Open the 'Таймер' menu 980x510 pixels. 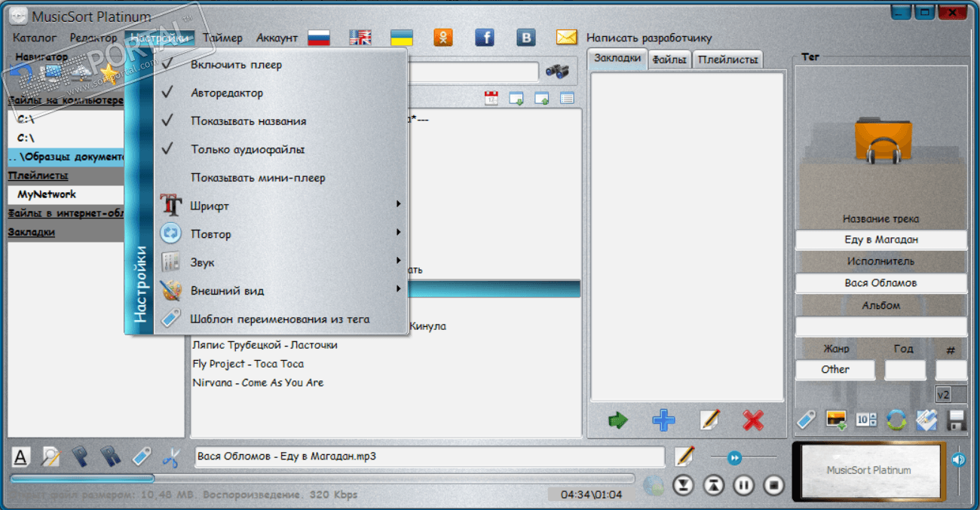pos(222,38)
